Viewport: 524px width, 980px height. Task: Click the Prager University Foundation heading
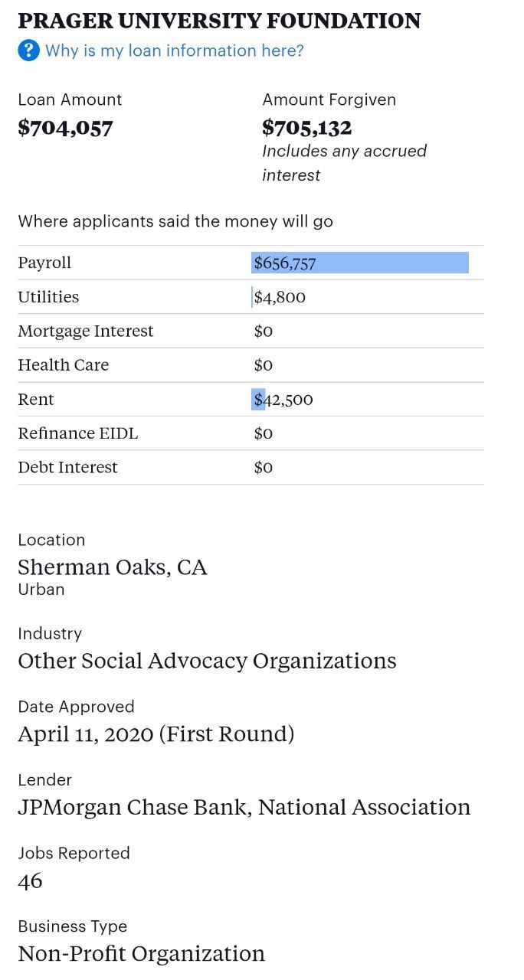[x=219, y=21]
